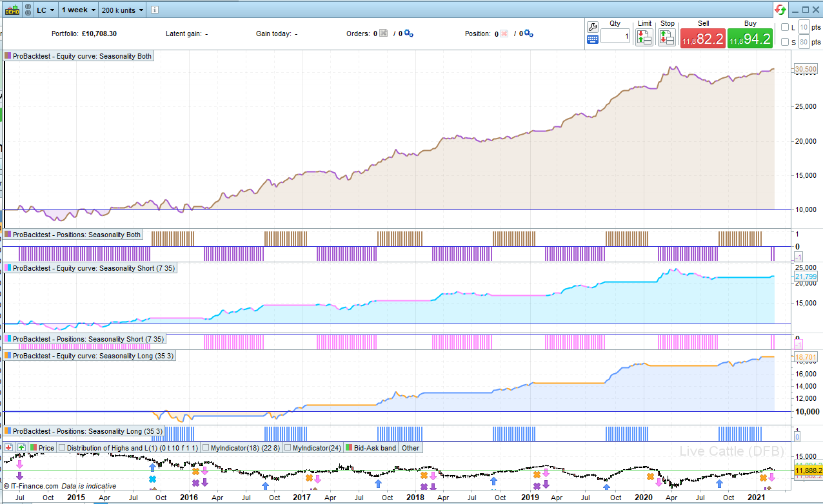Image resolution: width=823 pixels, height=504 pixels.
Task: Open orders settings gear icon
Action: [x=408, y=34]
